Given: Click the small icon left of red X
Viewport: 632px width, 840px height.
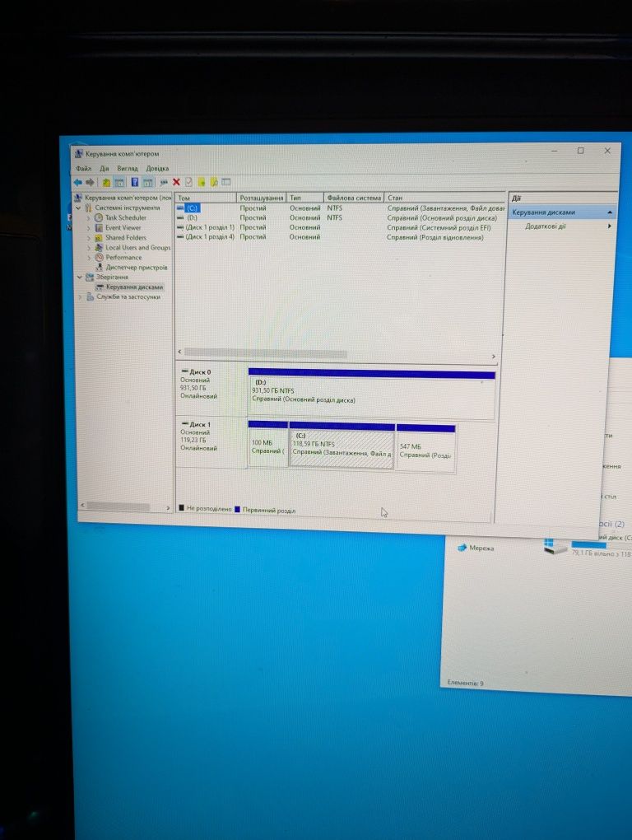Looking at the screenshot, I should click(164, 183).
